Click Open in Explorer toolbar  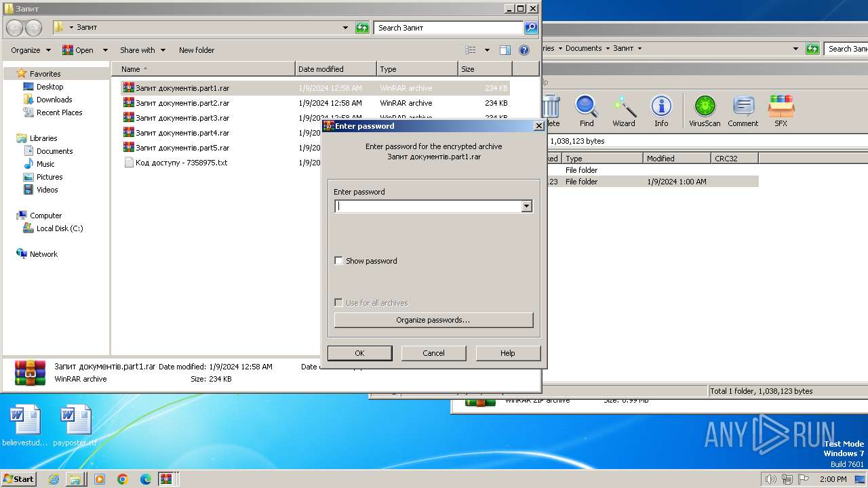[x=78, y=50]
